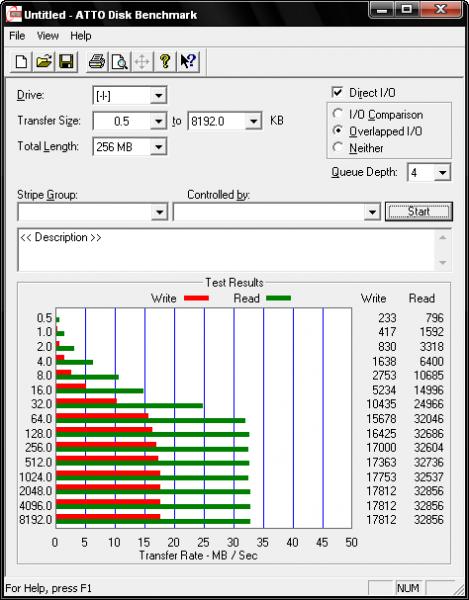The image size is (469, 600).
Task: Expand the Controlled by dropdown
Action: (x=371, y=212)
